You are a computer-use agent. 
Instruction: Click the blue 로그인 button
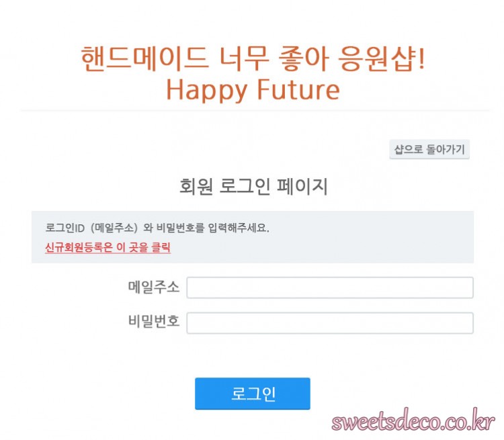[252, 394]
